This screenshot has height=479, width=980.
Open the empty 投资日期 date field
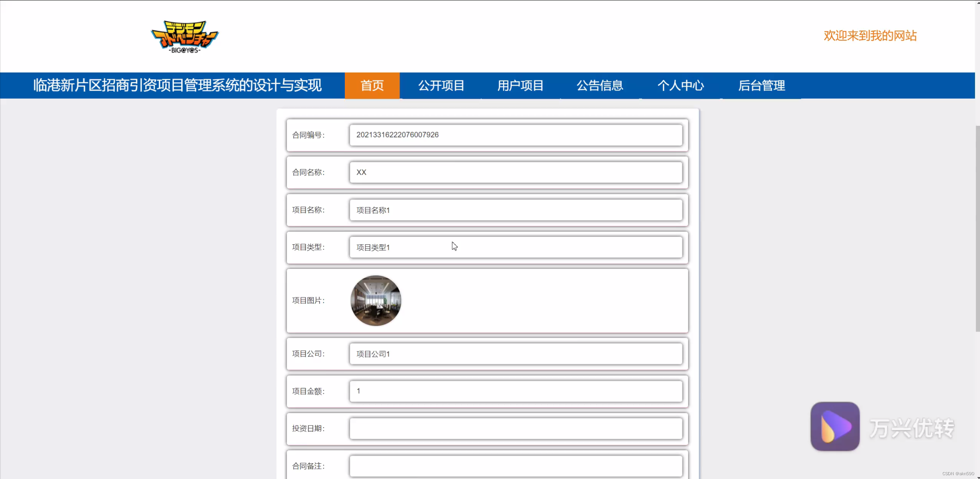pyautogui.click(x=516, y=428)
